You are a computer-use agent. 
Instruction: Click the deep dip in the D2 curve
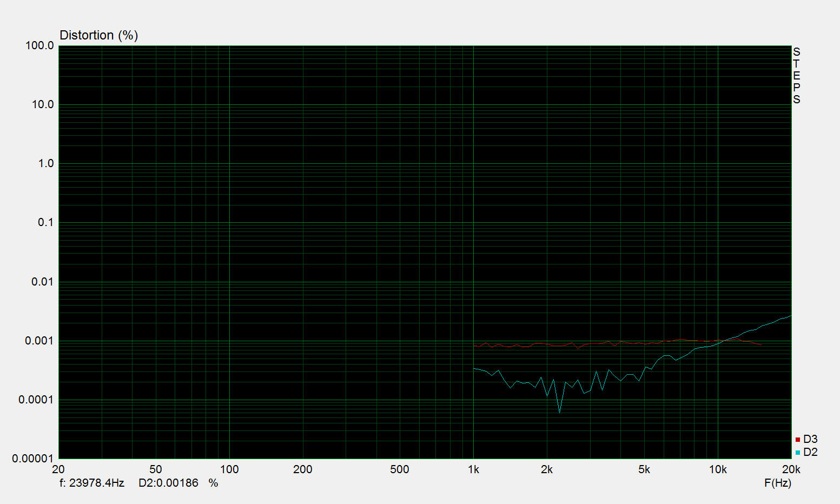coord(559,412)
